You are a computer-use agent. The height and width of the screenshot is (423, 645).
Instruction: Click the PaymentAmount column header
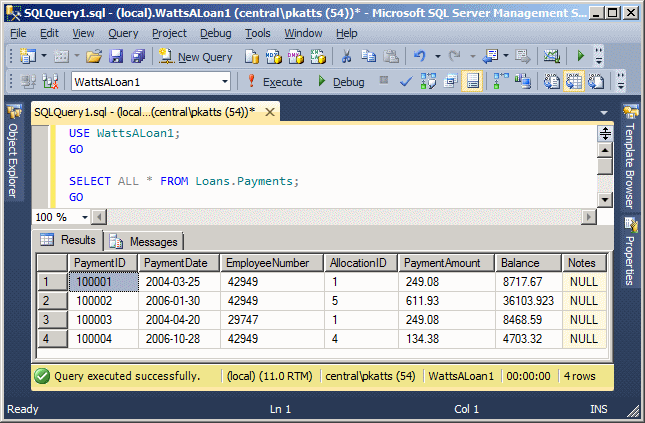click(446, 263)
